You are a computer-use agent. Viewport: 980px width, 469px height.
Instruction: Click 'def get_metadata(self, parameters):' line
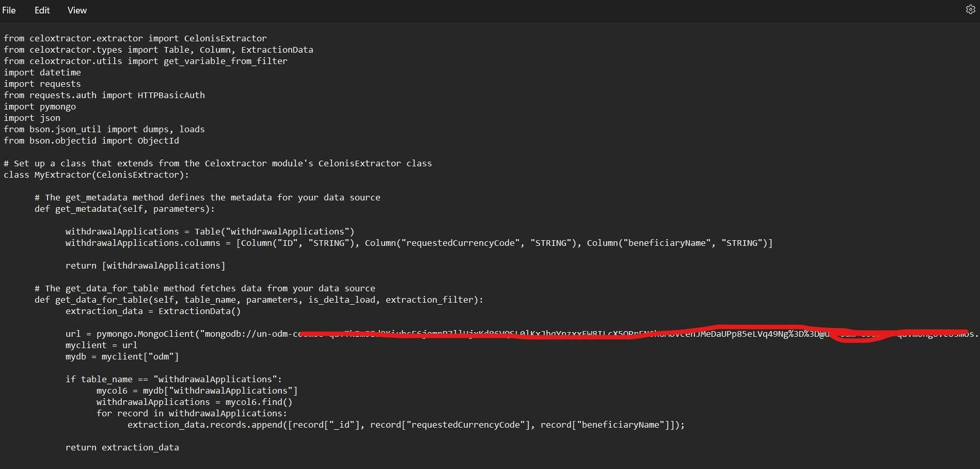[125, 209]
